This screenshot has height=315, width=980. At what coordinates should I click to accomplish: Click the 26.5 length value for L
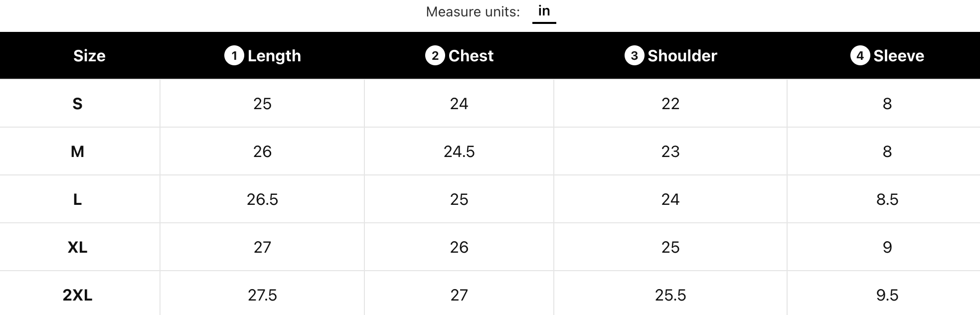[x=262, y=199]
